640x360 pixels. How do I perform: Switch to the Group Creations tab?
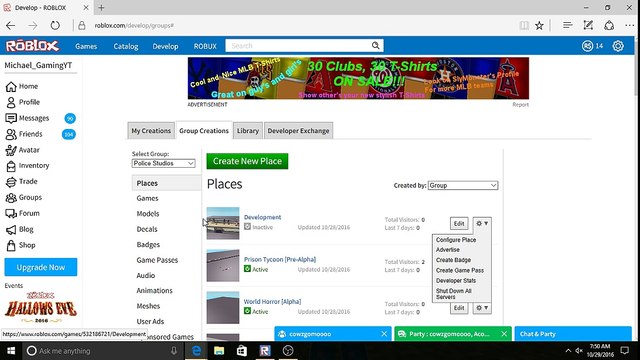tap(204, 131)
